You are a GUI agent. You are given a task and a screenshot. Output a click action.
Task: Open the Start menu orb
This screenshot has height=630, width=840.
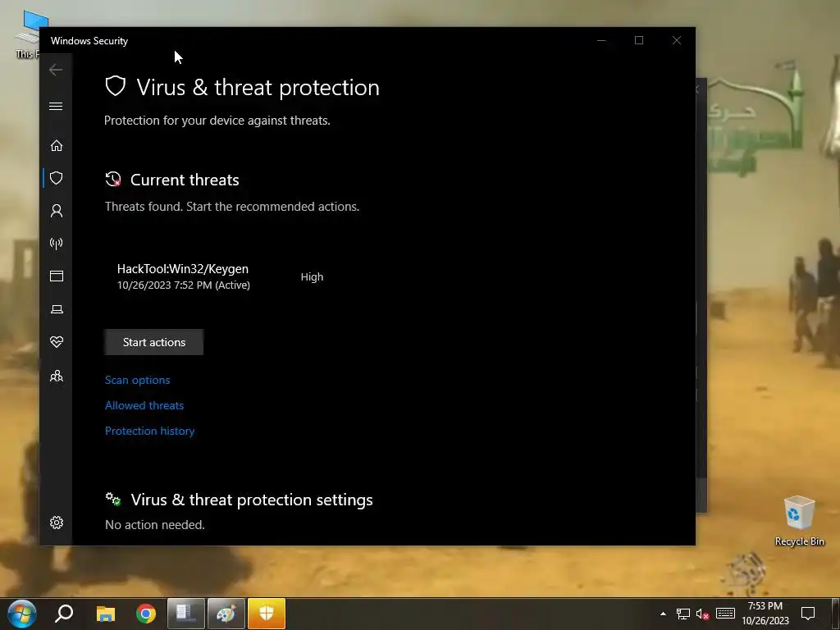[x=22, y=614]
